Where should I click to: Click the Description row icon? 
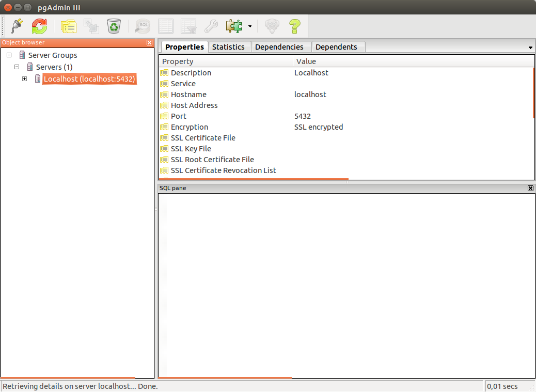[x=164, y=73]
